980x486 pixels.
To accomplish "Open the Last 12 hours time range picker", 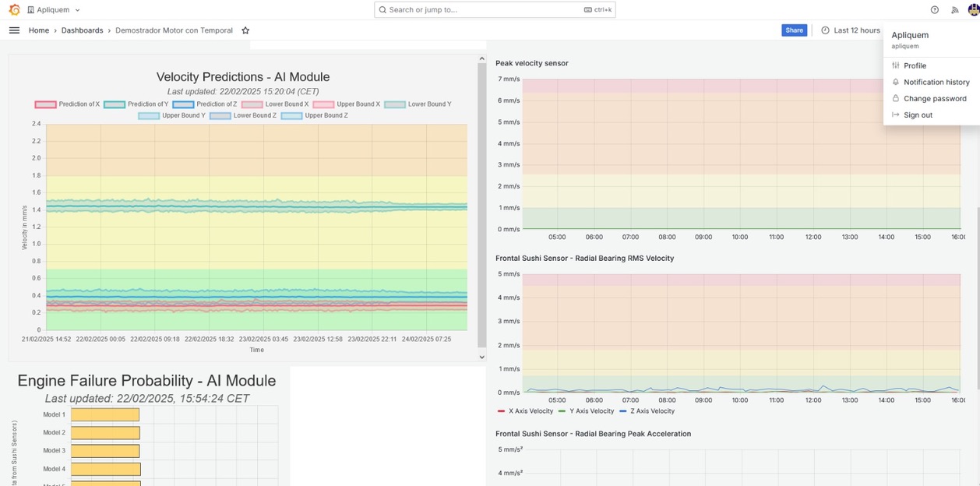I will click(851, 30).
